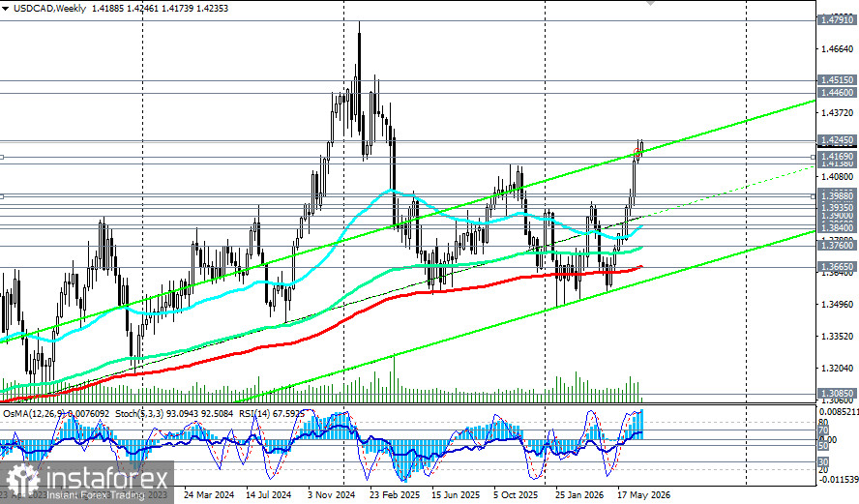Click the 3 Nov 2024 date label
Screen dimensions: 859x504
click(332, 494)
